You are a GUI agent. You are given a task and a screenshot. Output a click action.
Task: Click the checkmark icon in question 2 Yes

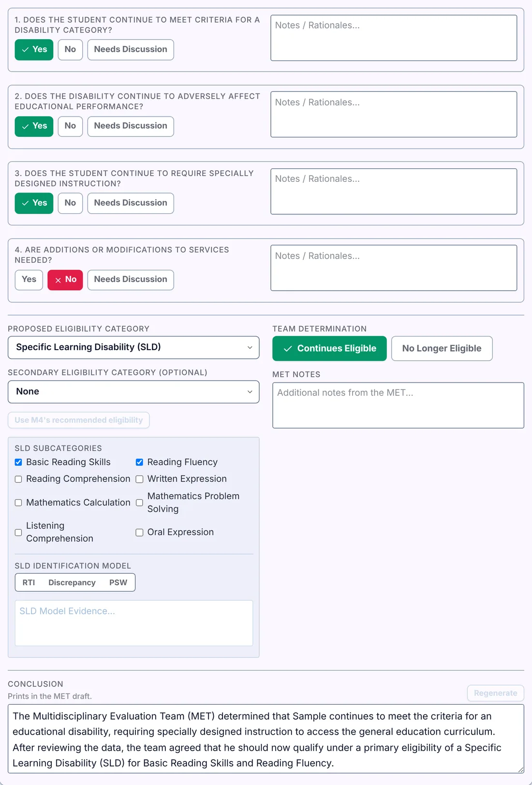[x=25, y=126]
